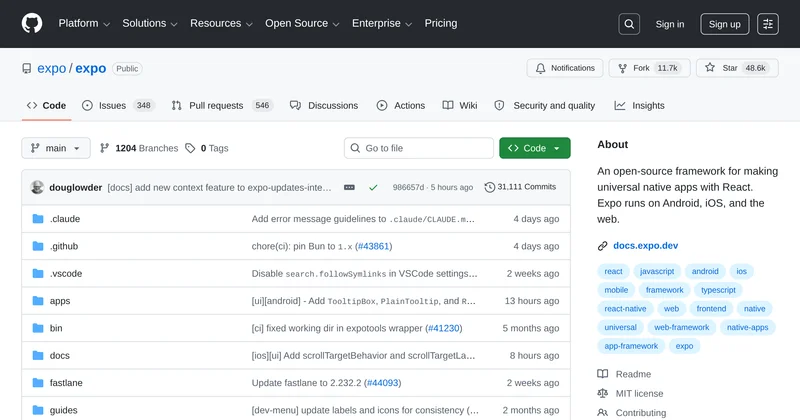Image resolution: width=800 pixels, height=420 pixels.
Task: Toggle Notifications for the repository
Action: (565, 68)
